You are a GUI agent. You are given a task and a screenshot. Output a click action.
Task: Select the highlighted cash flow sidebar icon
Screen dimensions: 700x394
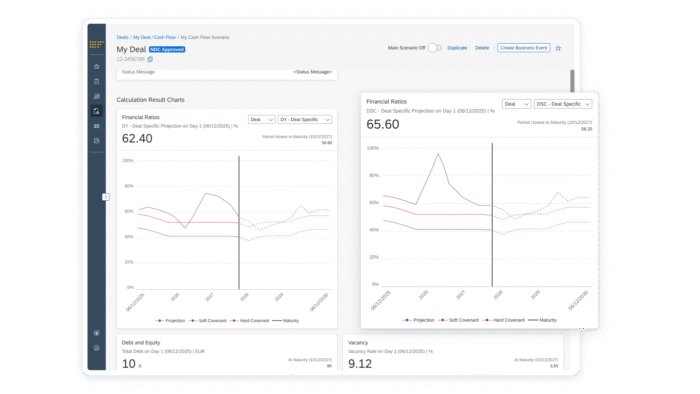click(96, 111)
